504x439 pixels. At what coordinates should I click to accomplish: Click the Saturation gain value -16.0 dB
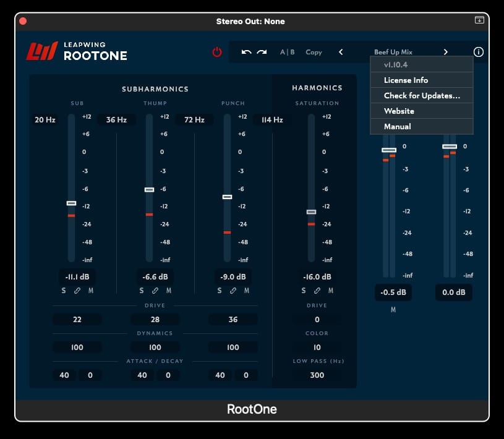click(317, 277)
